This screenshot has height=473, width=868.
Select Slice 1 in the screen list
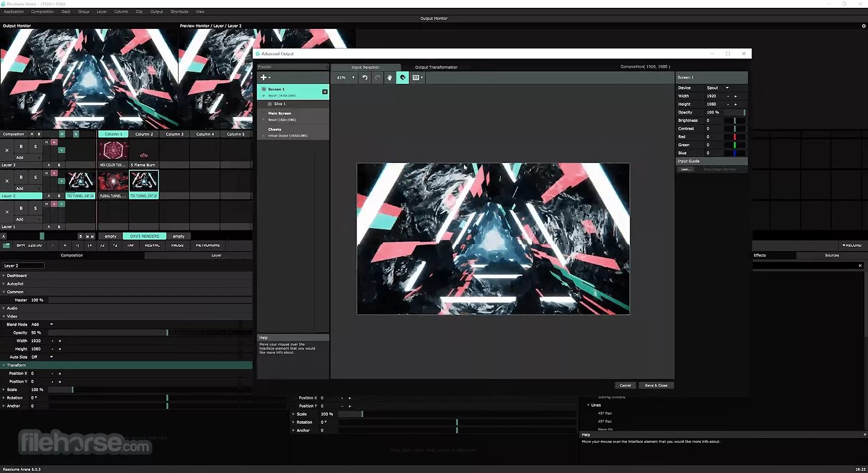click(x=293, y=104)
